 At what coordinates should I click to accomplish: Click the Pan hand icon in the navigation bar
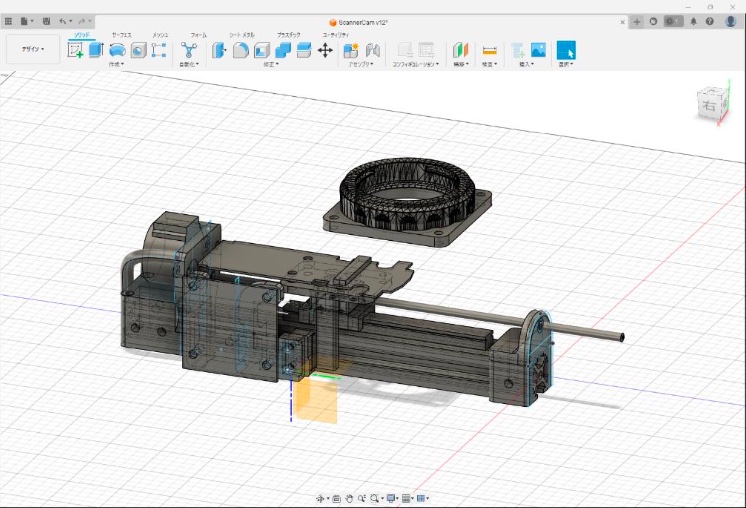tap(349, 498)
